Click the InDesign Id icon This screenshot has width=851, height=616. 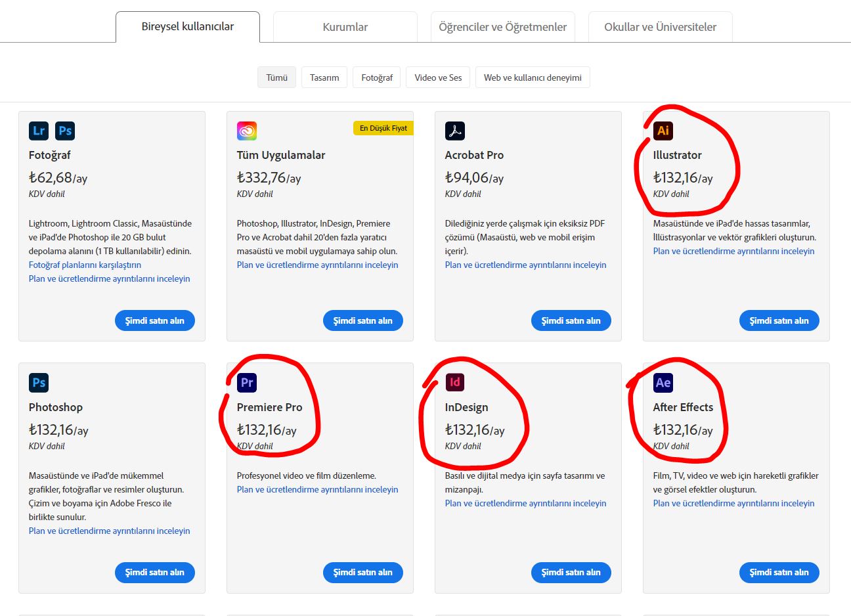pyautogui.click(x=455, y=382)
